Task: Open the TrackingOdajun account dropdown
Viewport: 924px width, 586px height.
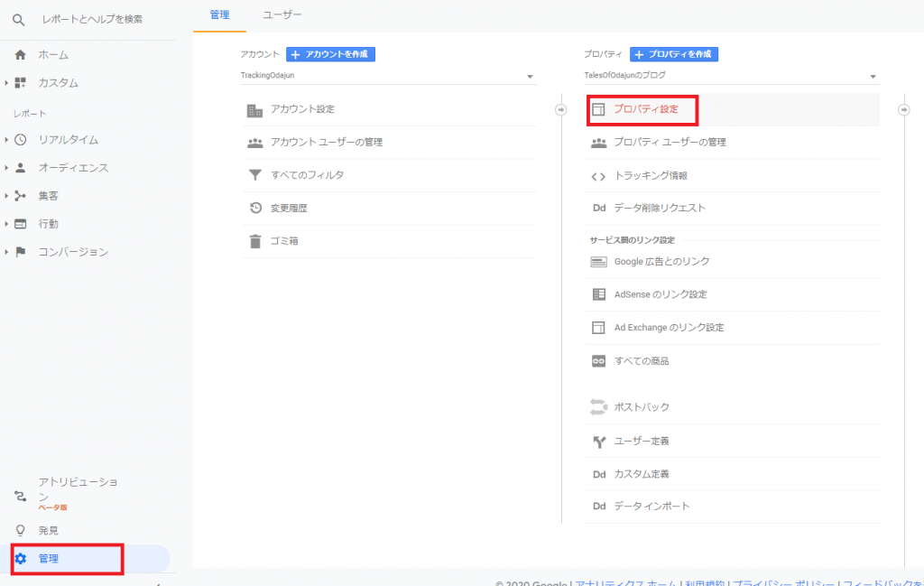Action: 388,76
